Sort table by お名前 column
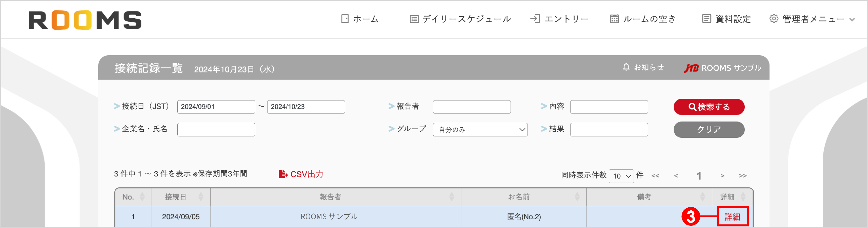 [x=524, y=197]
